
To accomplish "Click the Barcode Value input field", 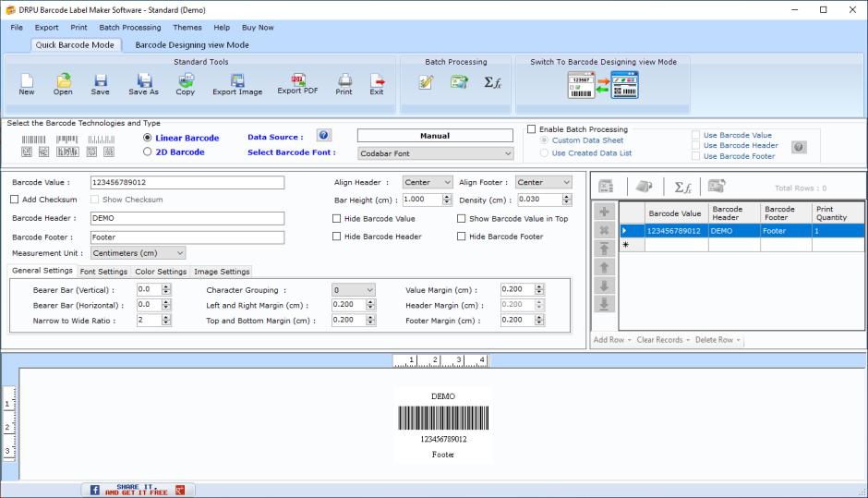I will [187, 182].
